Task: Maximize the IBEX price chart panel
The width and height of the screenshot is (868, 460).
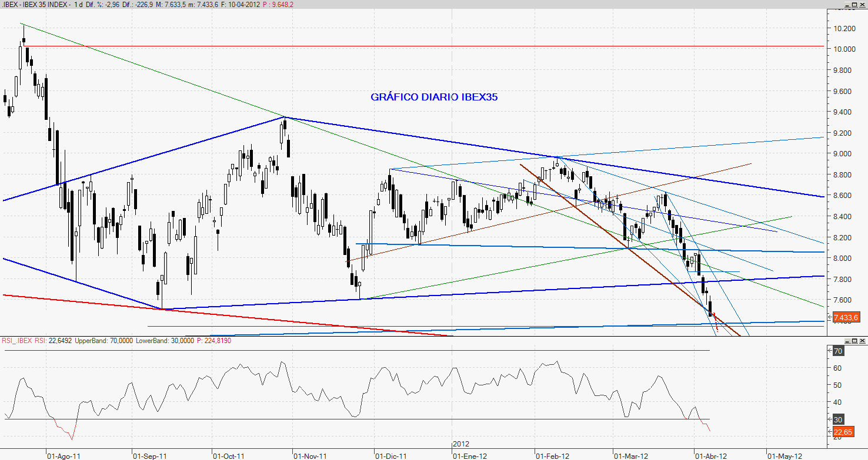Action: coord(854,4)
